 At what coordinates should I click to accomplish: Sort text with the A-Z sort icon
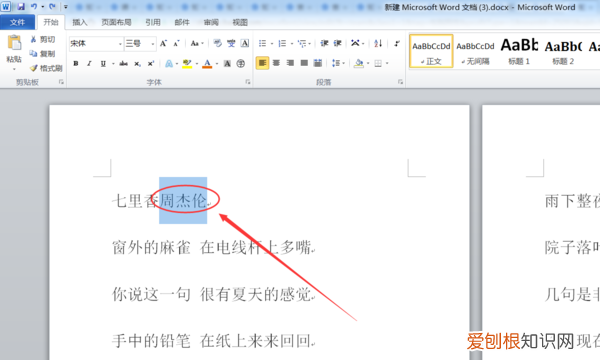tap(378, 43)
